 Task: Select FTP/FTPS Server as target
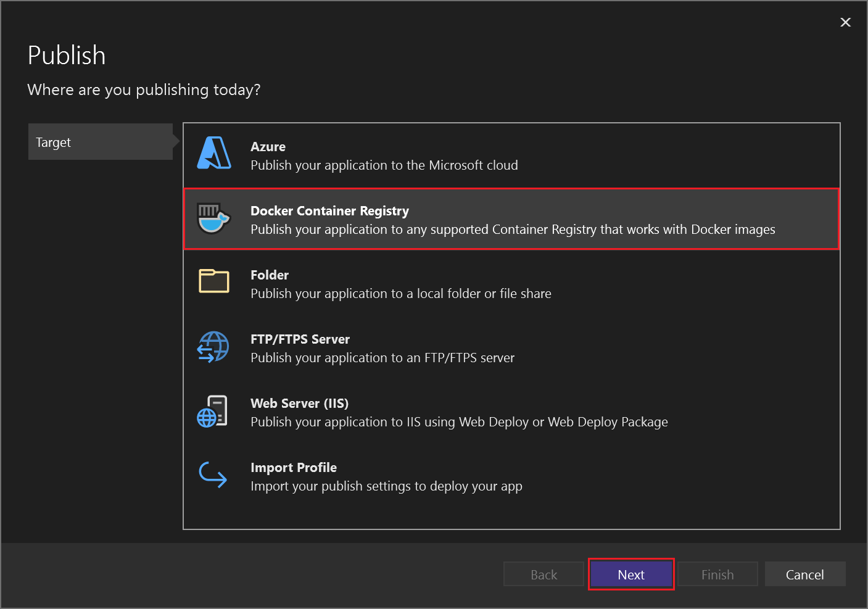pos(432,347)
